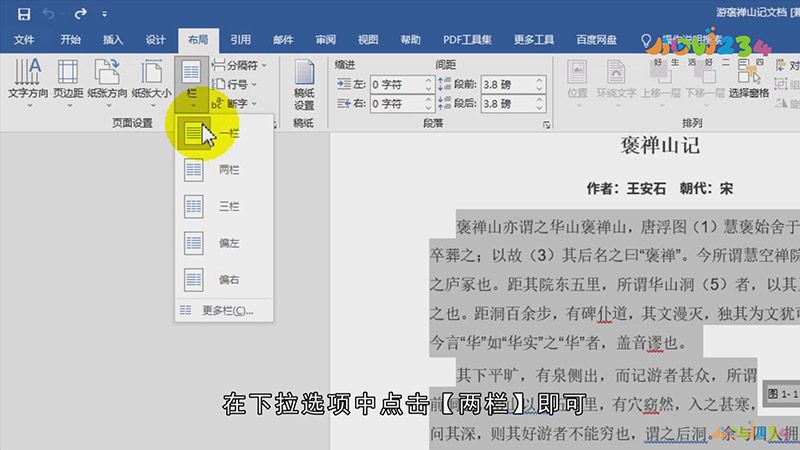Open 更多栏(C)... more columns dialog
This screenshot has height=450, width=800.
pyautogui.click(x=224, y=310)
